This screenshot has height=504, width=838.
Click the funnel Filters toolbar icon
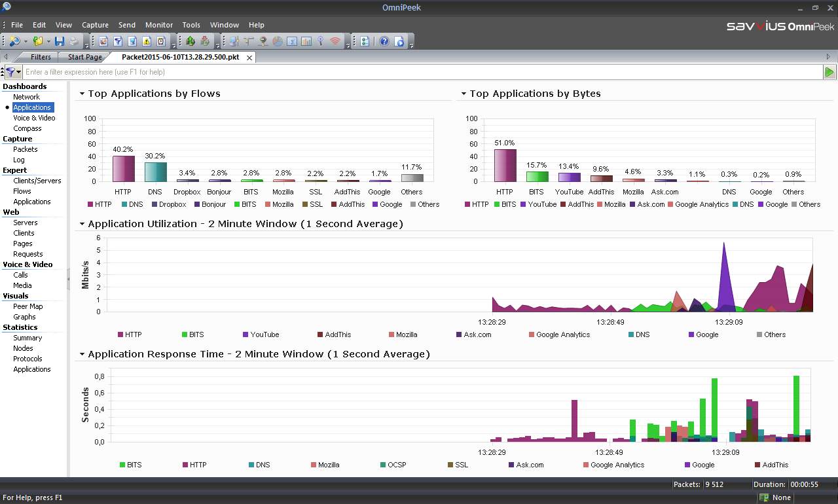tap(118, 41)
